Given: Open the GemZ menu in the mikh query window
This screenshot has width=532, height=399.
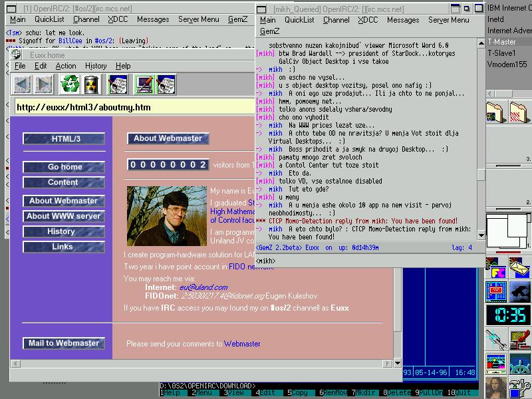Looking at the screenshot, I should coord(269,31).
